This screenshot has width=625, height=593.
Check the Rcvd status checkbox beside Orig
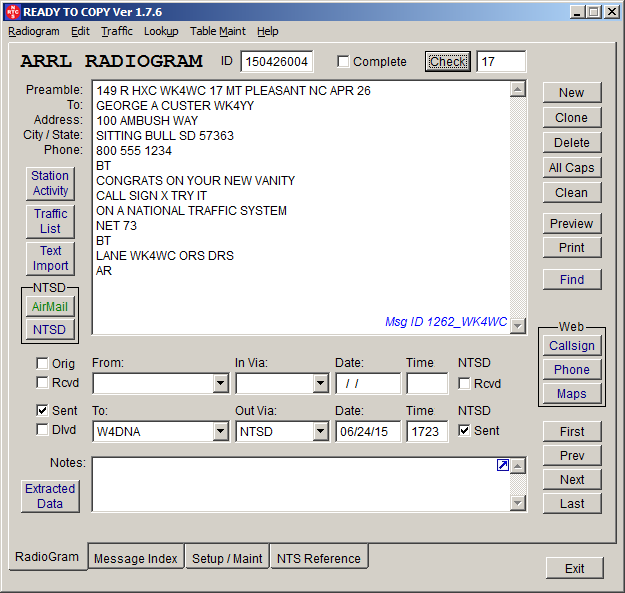(42, 383)
